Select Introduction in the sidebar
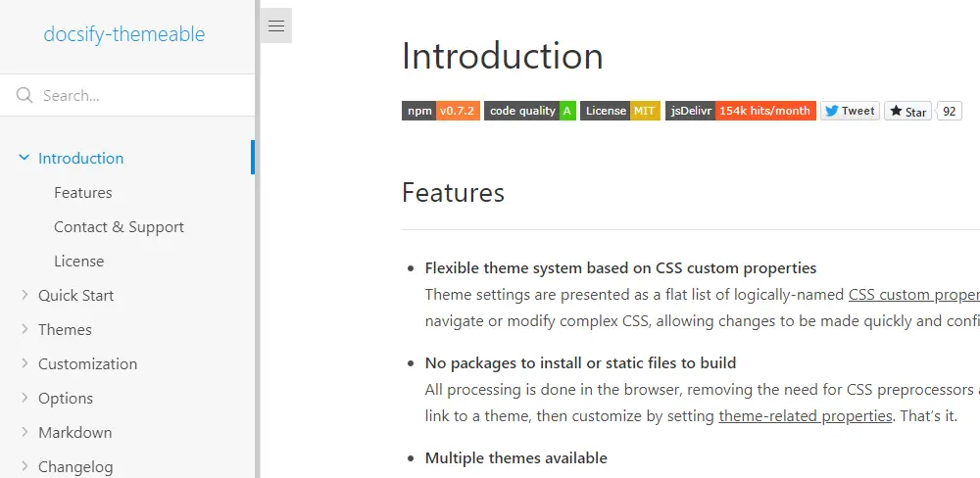 80,158
